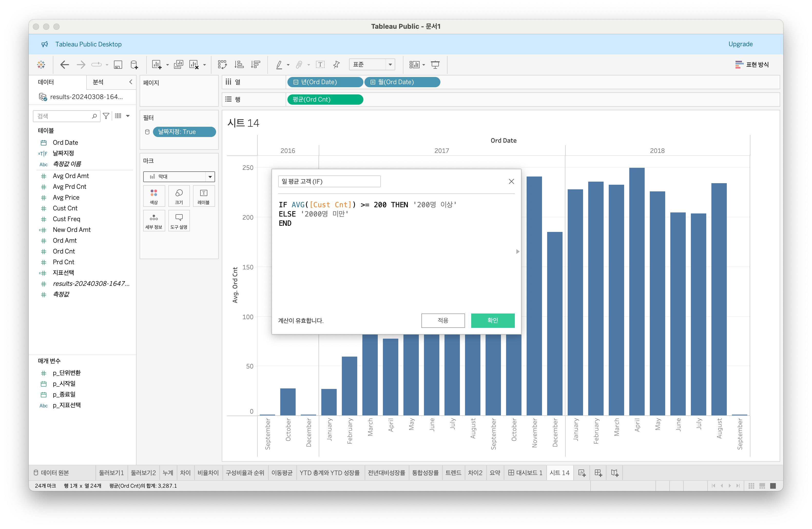Click the Swap Rows and Columns icon
This screenshot has width=812, height=529.
222,64
